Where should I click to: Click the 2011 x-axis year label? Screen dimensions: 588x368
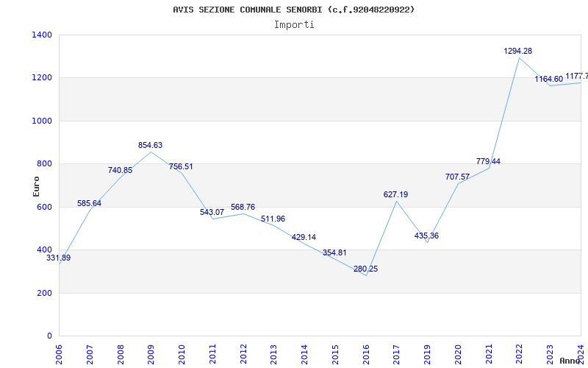[212, 355]
